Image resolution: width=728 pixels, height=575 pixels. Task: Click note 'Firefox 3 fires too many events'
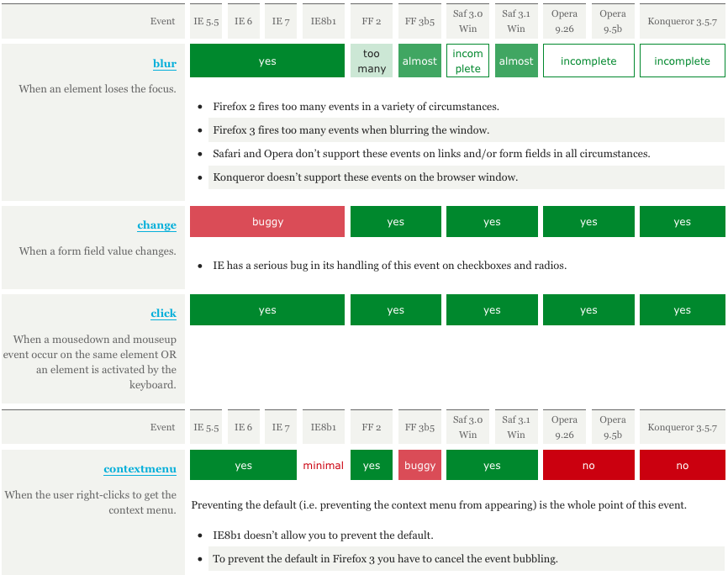coord(351,130)
